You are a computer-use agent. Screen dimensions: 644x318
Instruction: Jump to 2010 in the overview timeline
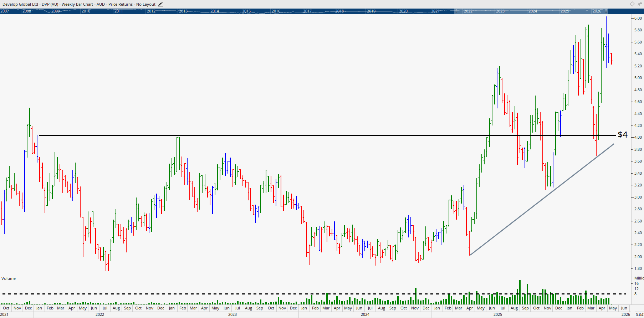(86, 11)
